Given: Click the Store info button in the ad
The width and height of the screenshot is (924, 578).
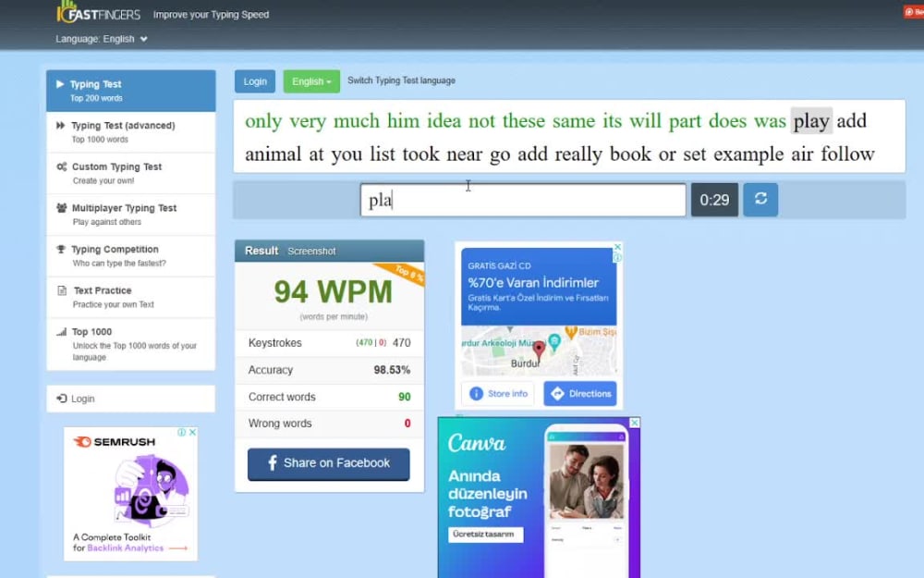Looking at the screenshot, I should (x=497, y=393).
